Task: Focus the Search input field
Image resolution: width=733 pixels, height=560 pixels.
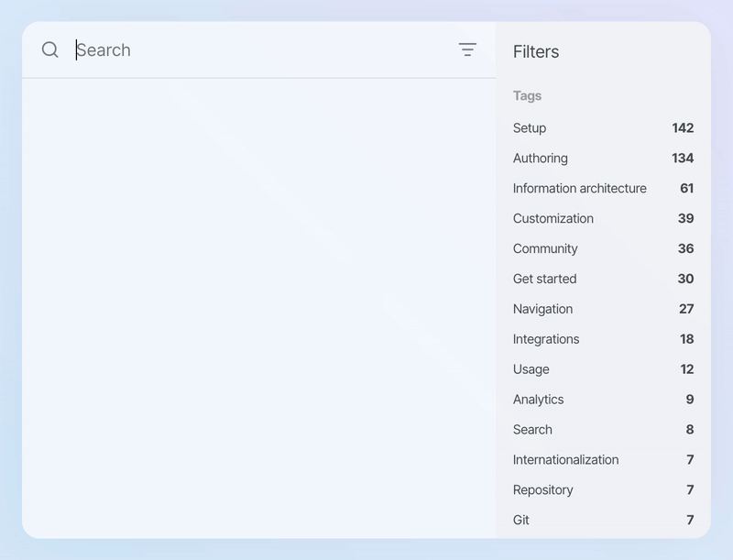Action: (257, 50)
